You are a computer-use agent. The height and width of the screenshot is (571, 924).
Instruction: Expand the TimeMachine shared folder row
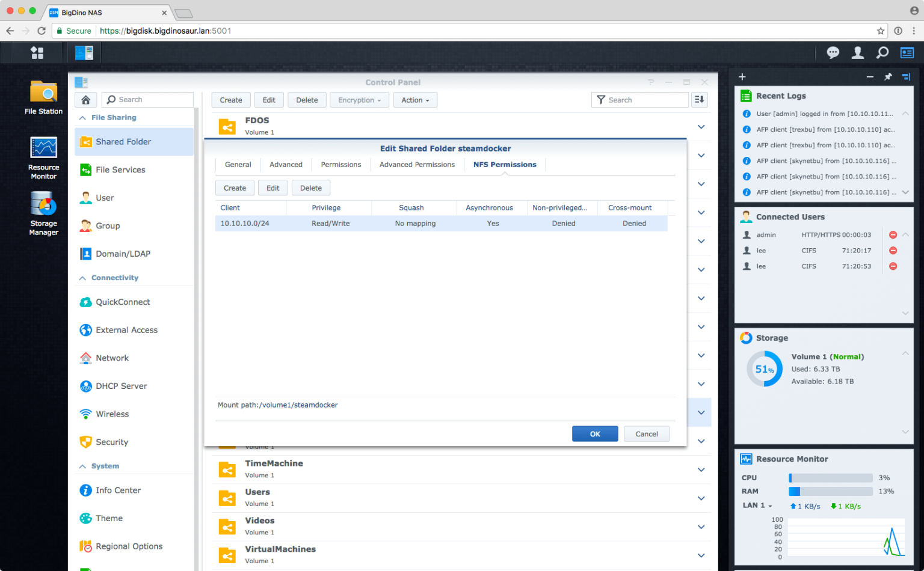pos(700,469)
